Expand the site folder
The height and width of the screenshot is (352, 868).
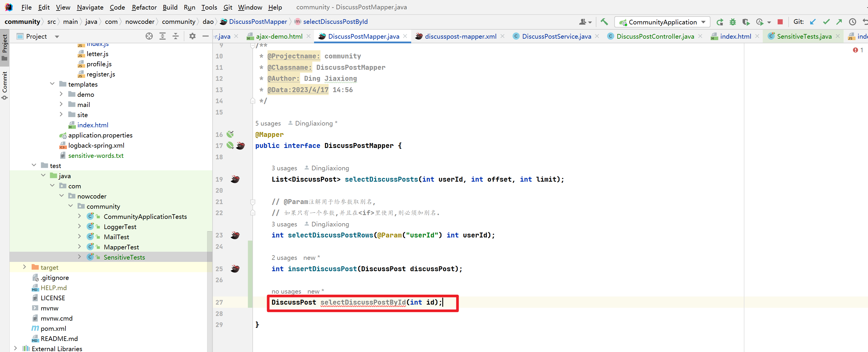point(61,114)
